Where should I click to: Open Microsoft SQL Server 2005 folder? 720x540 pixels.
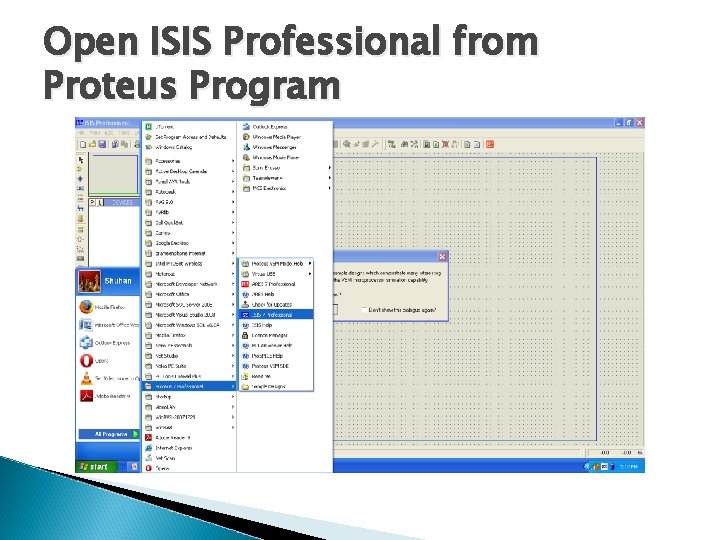coord(189,304)
